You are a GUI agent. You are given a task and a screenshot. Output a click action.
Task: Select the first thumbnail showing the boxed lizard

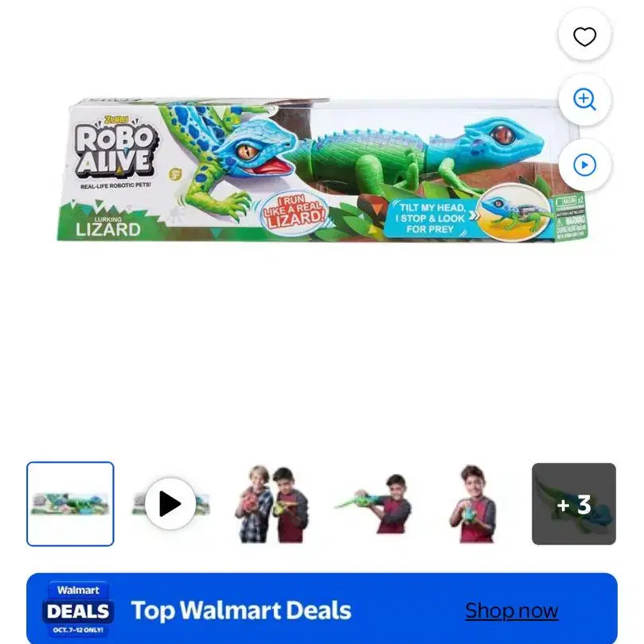[x=70, y=504]
